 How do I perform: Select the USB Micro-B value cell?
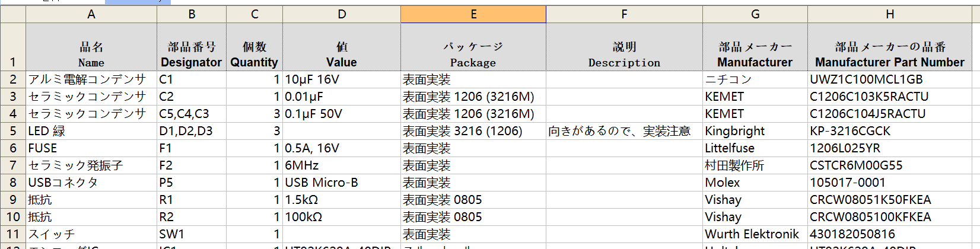tap(342, 183)
